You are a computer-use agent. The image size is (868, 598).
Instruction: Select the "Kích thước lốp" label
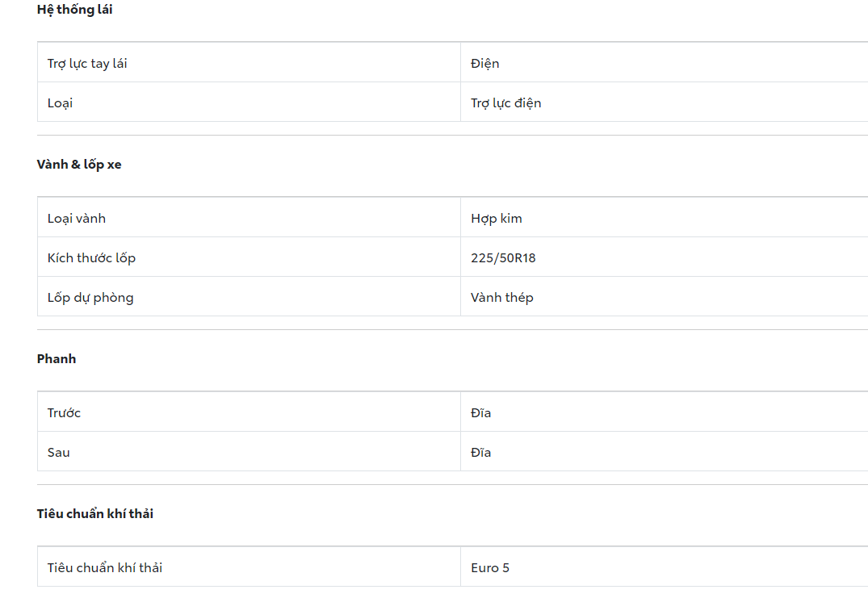click(91, 258)
